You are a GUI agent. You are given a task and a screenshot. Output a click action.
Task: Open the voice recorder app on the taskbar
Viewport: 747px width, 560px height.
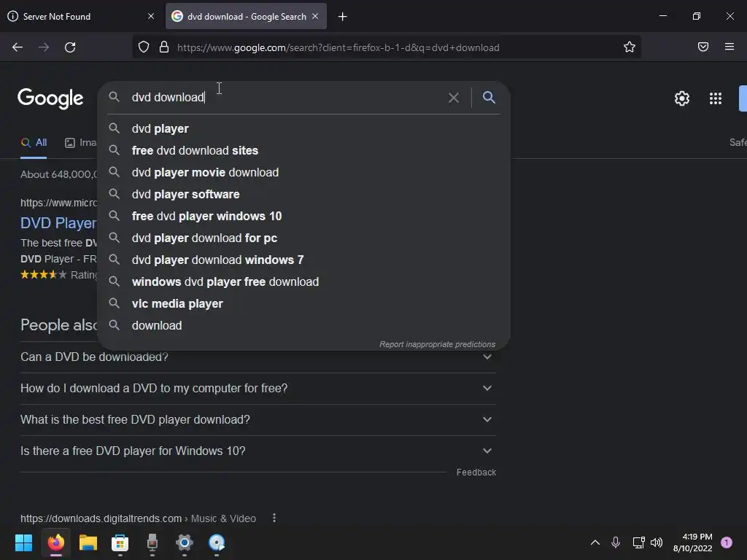(x=152, y=542)
